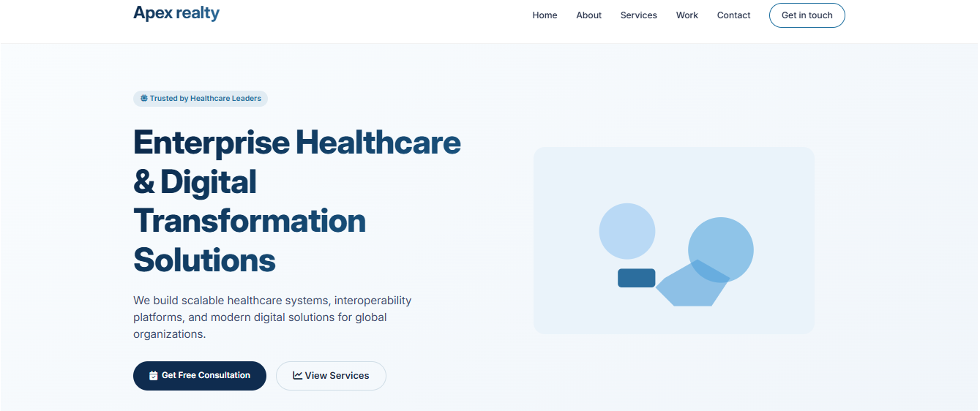Click the We build scalable healthcare systems paragraph

tap(272, 317)
